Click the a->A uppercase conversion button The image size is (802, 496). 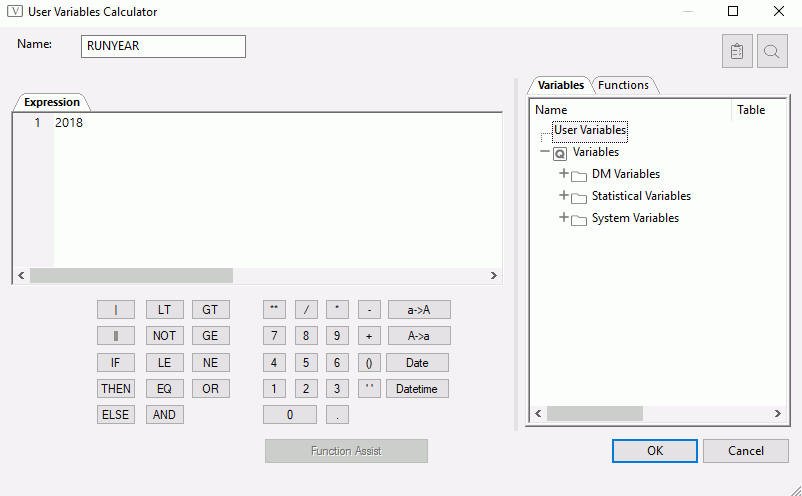418,310
